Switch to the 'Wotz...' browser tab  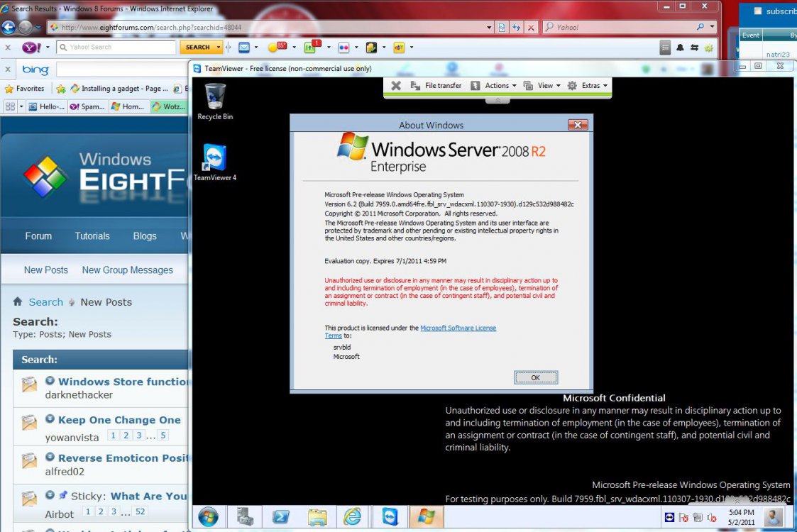(169, 106)
